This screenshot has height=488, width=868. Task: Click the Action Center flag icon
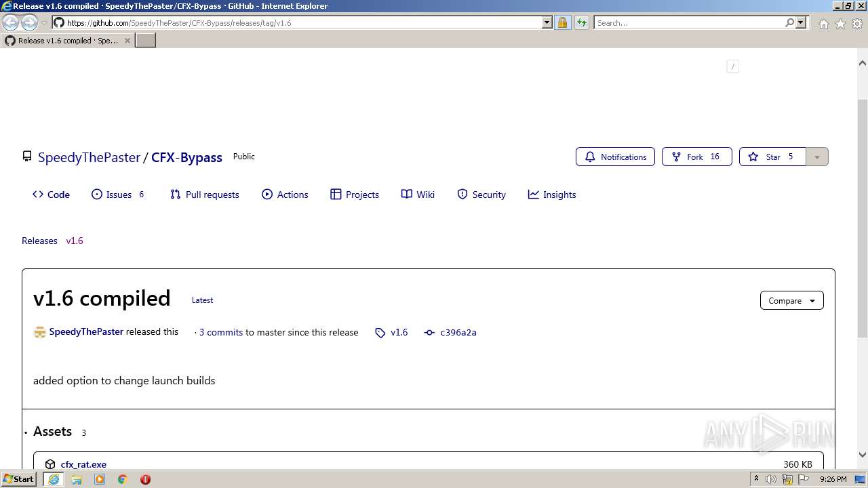click(x=804, y=479)
